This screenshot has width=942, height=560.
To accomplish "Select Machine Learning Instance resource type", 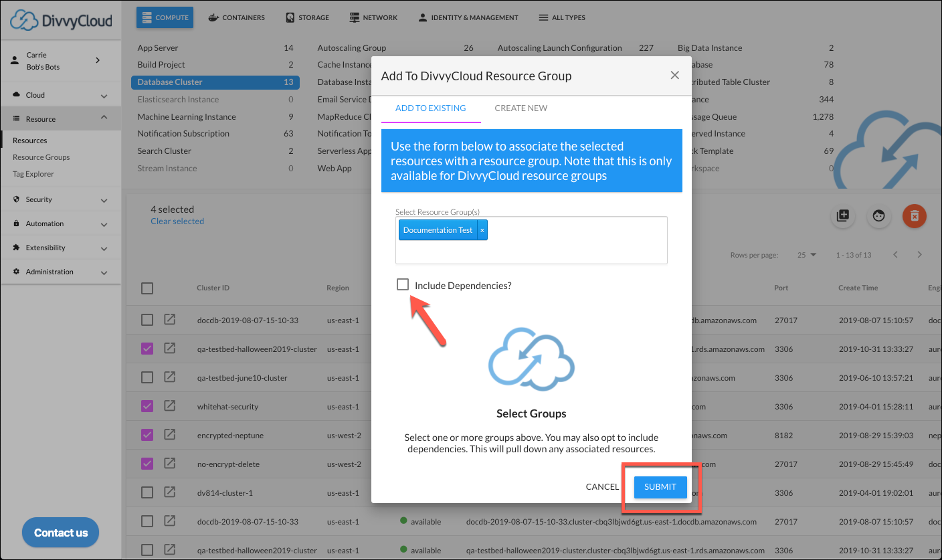I will [x=215, y=117].
